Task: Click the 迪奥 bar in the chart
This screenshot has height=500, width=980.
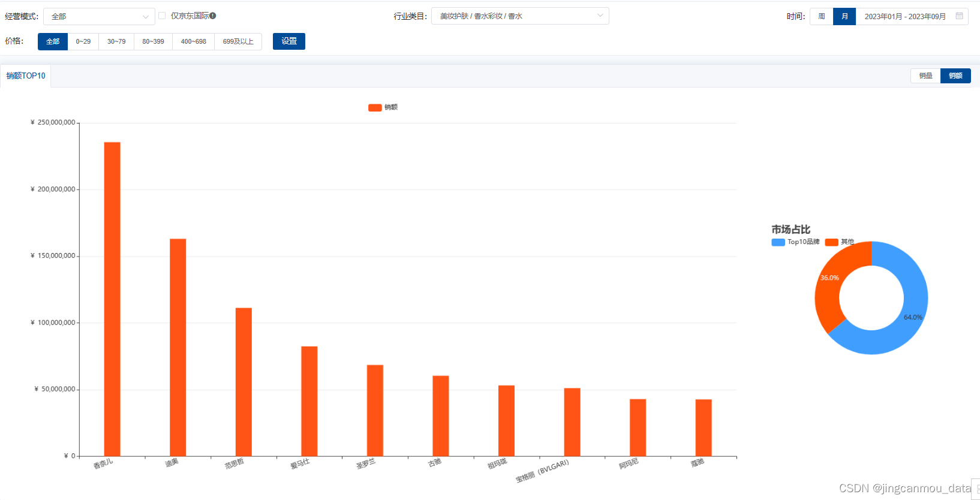Action: (178, 348)
